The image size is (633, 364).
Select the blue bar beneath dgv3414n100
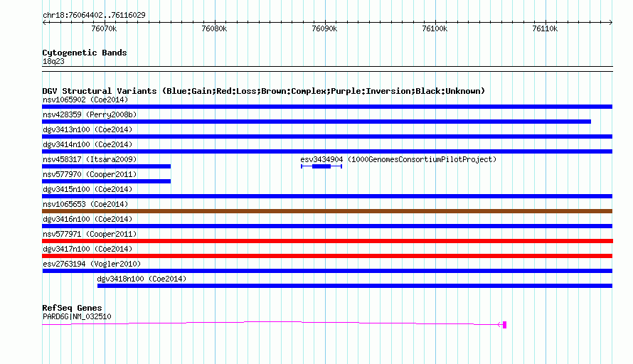tap(327, 151)
